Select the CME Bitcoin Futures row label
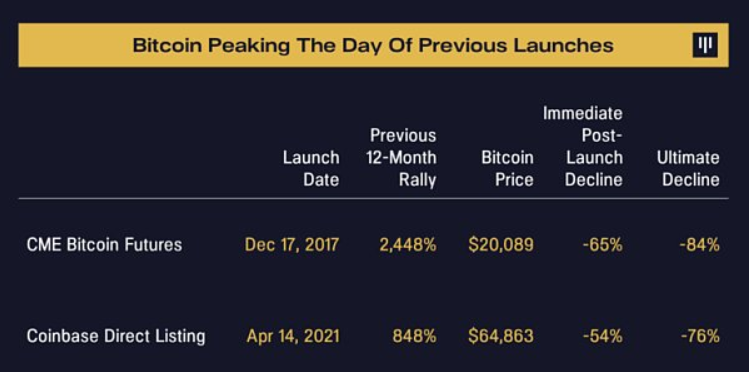 pyautogui.click(x=104, y=245)
